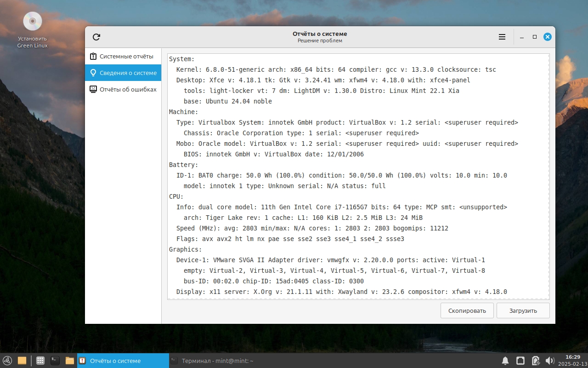Click the Системные отчёты clipboard icon

[x=93, y=56]
